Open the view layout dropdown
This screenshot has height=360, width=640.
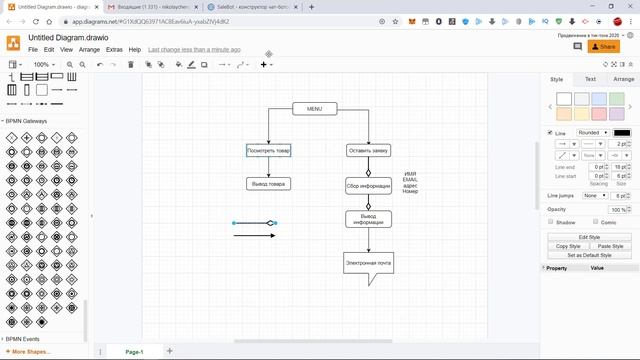(15, 64)
